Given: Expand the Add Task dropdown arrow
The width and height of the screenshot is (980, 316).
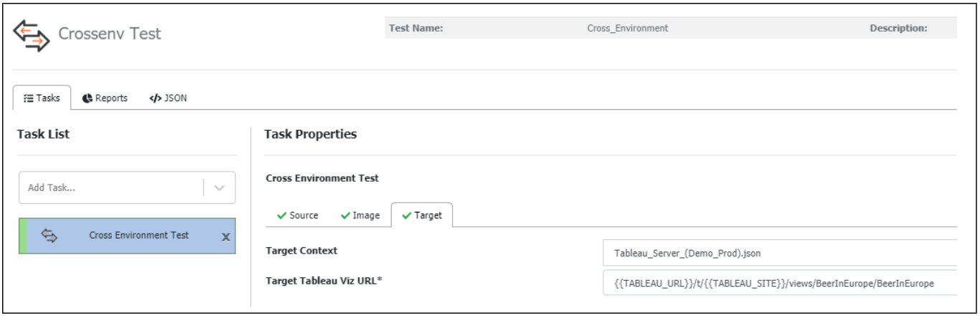Looking at the screenshot, I should pyautogui.click(x=220, y=188).
